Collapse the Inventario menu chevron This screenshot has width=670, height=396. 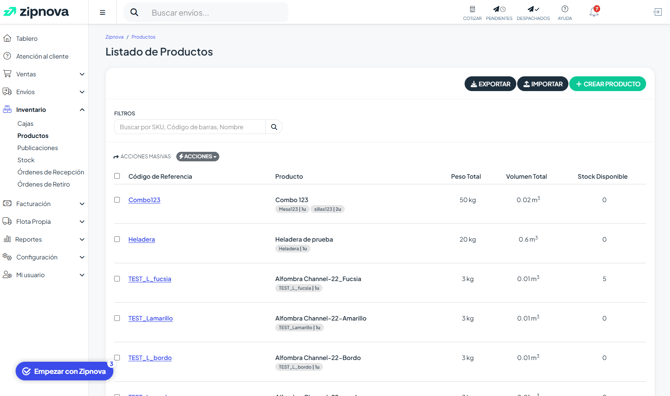tap(82, 110)
